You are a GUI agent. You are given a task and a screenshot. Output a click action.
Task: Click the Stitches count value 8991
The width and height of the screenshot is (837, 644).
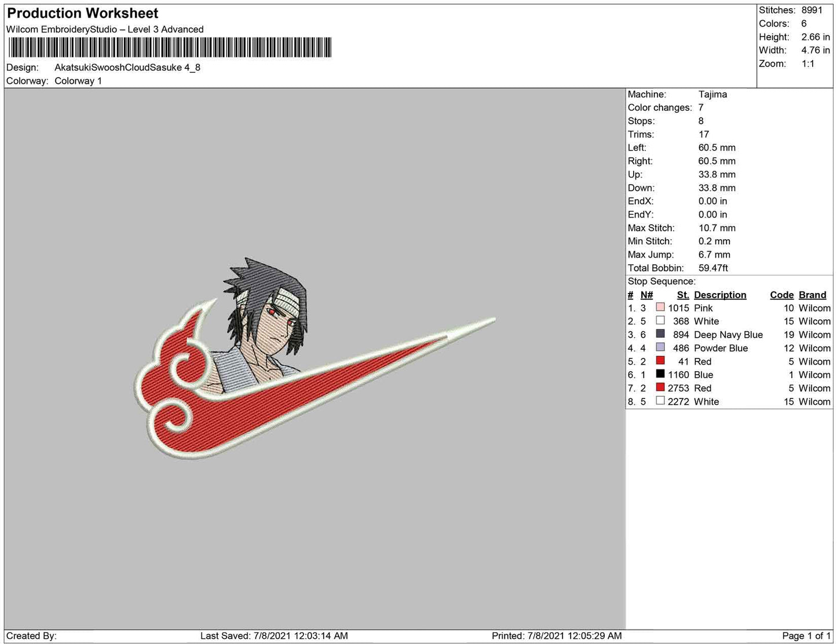[812, 10]
